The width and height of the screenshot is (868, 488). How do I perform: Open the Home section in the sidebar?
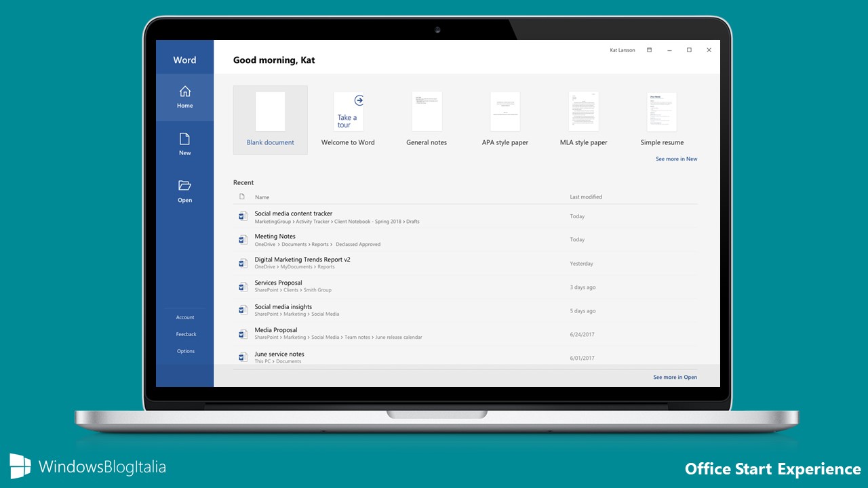[184, 97]
